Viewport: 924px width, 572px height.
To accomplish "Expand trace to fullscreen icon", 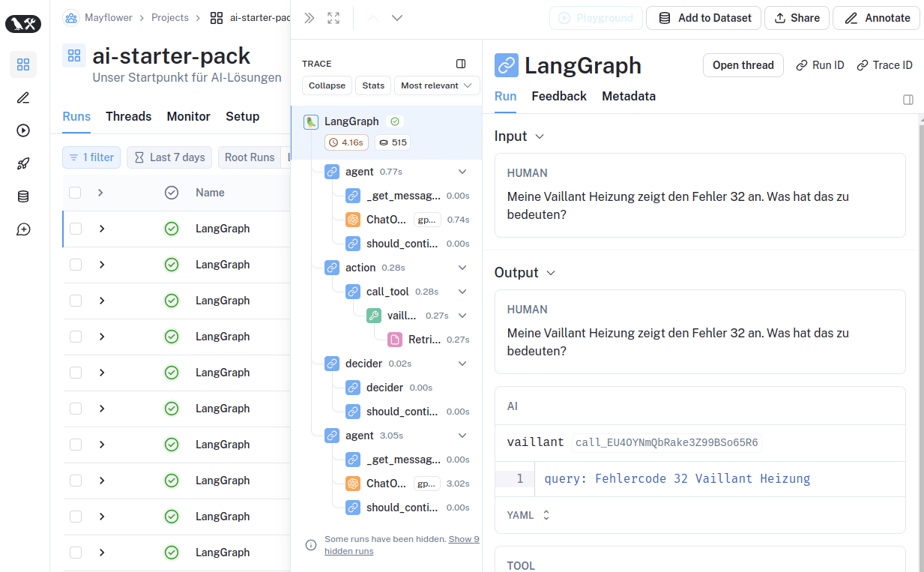I will coord(334,18).
